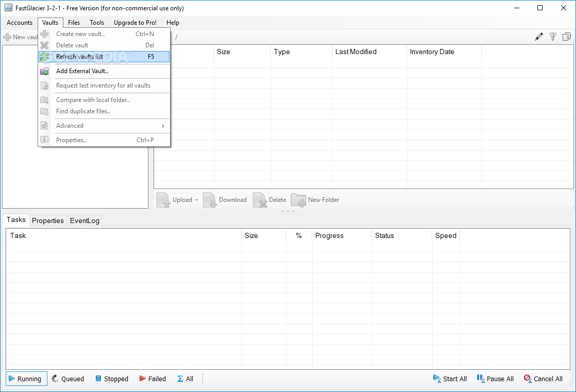Switch to the Tasks tab
This screenshot has width=576, height=392.
(x=16, y=220)
